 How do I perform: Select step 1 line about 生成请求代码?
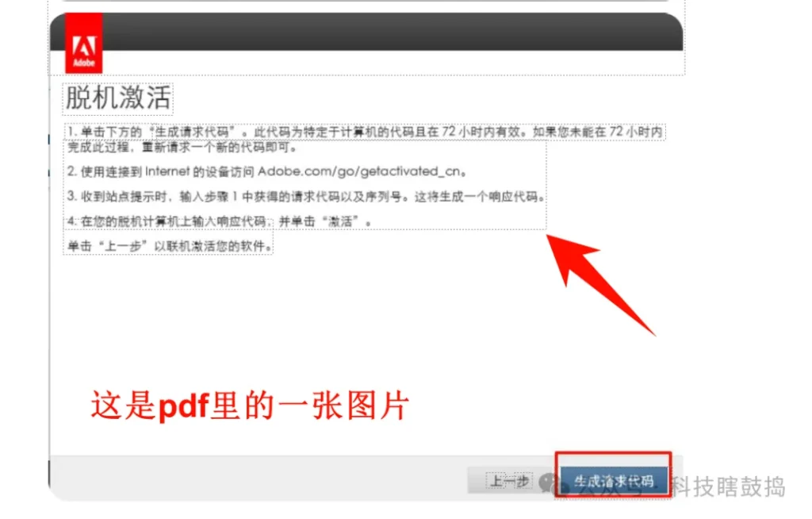coord(365,132)
